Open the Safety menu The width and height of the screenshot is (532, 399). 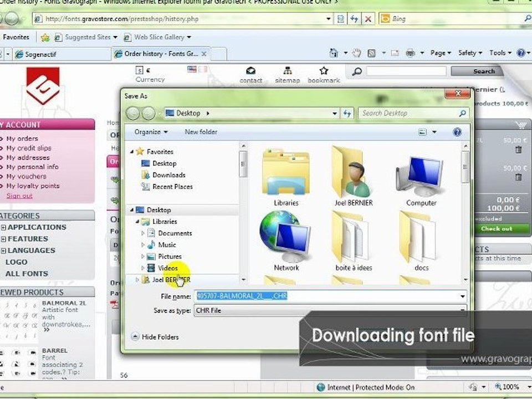[470, 53]
